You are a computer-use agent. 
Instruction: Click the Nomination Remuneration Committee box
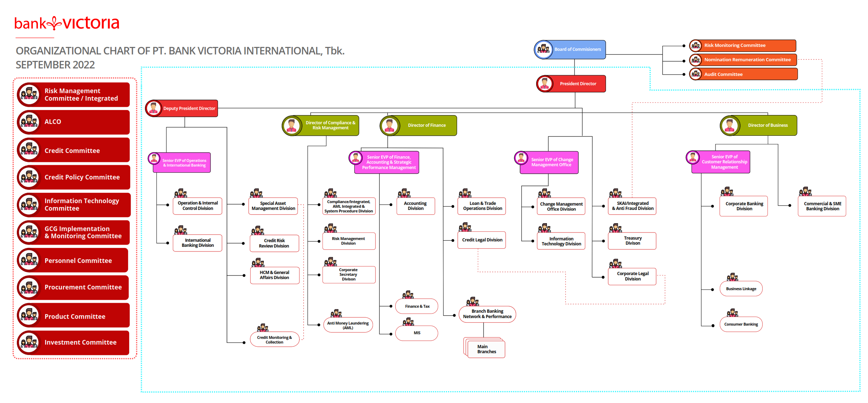point(743,60)
